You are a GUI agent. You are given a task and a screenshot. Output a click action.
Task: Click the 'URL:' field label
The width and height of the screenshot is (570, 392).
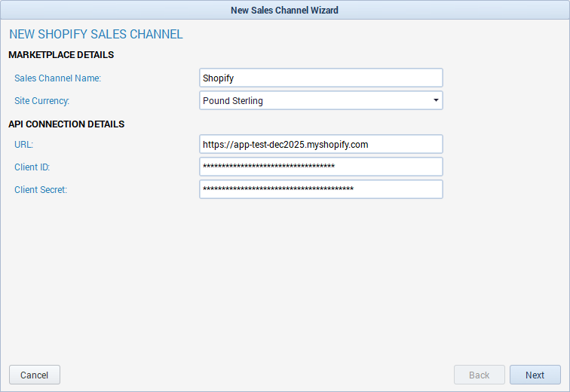click(24, 145)
